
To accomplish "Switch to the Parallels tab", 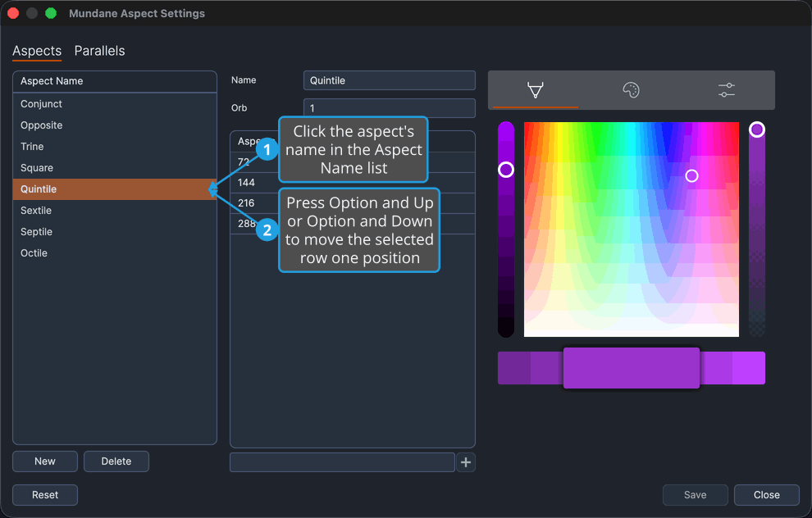I will (x=99, y=51).
